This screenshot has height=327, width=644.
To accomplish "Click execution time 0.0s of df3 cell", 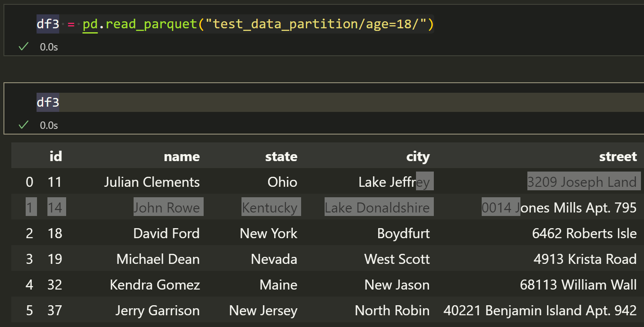I will click(x=49, y=125).
